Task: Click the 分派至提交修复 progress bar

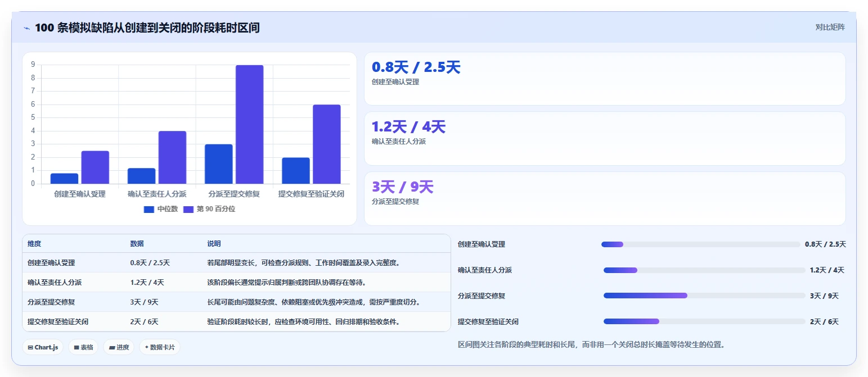Action: click(704, 296)
